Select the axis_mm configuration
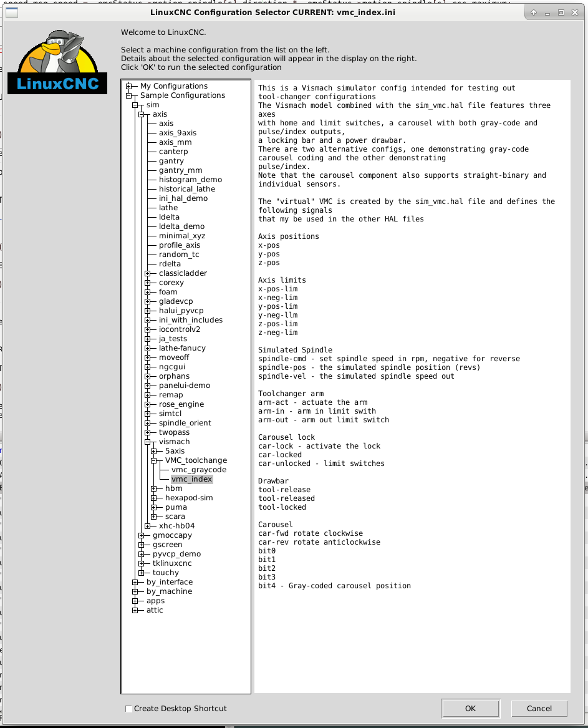 (x=175, y=142)
